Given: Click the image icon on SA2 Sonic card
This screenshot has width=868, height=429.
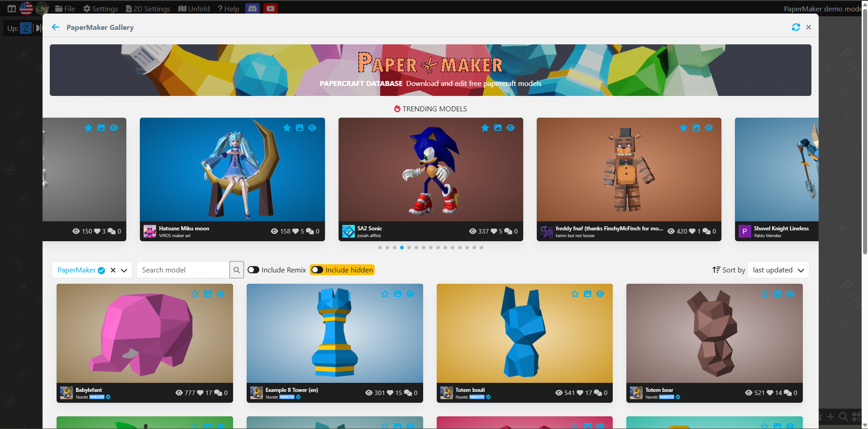Looking at the screenshot, I should tap(498, 128).
